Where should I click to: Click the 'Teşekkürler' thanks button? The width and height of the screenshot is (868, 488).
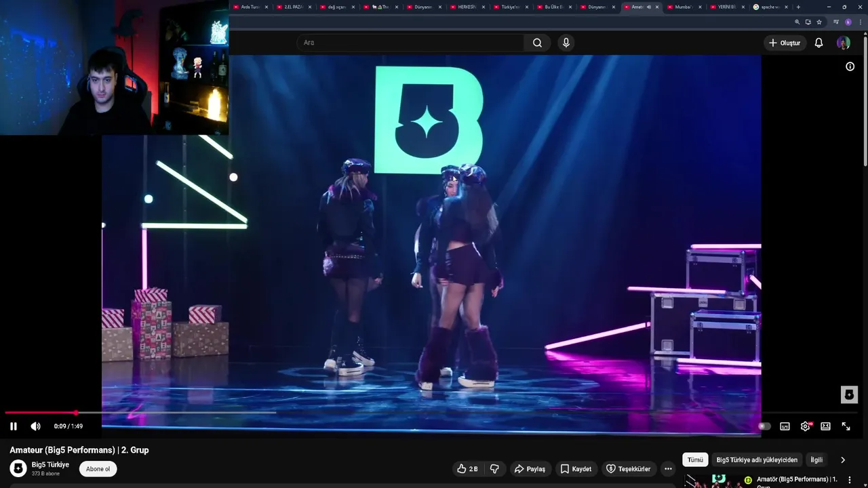tap(628, 469)
